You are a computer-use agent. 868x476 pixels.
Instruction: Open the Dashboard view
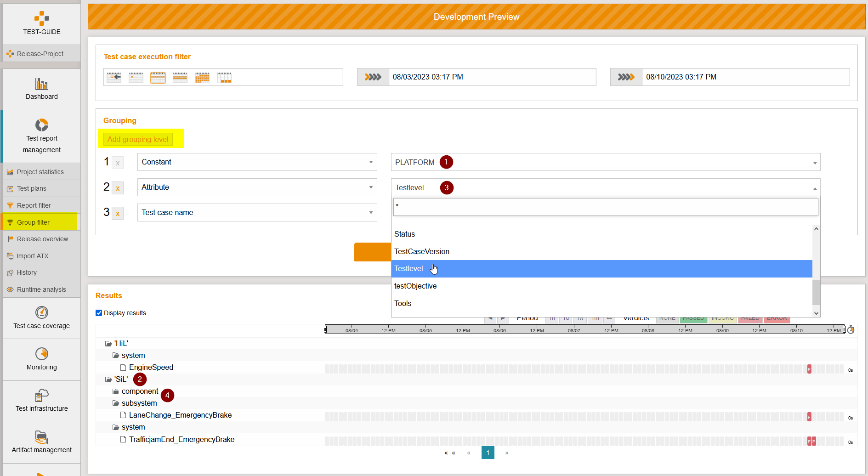pyautogui.click(x=41, y=89)
